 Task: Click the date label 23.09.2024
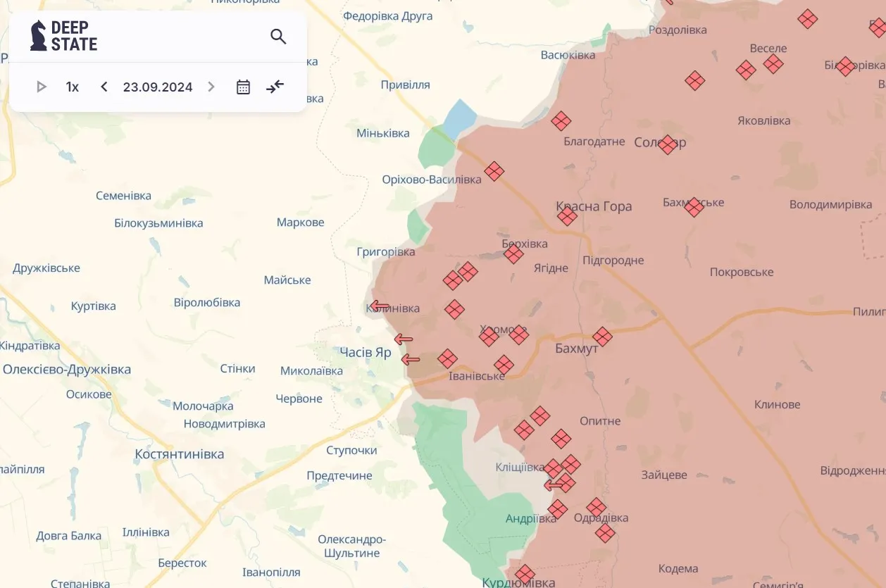click(157, 87)
